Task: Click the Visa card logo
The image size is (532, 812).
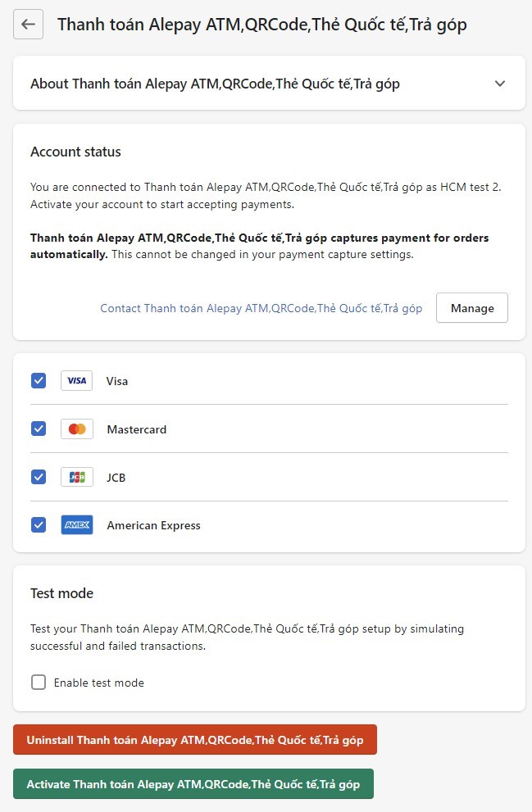Action: 77,381
